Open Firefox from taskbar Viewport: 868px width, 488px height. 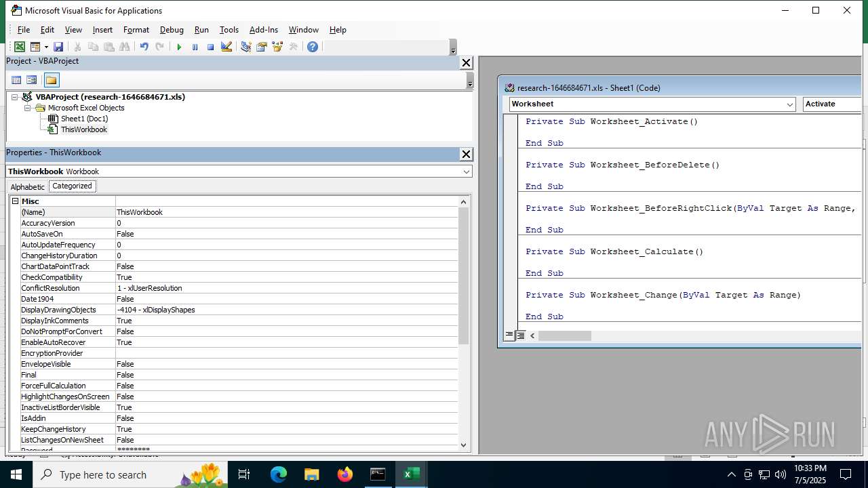click(x=344, y=474)
